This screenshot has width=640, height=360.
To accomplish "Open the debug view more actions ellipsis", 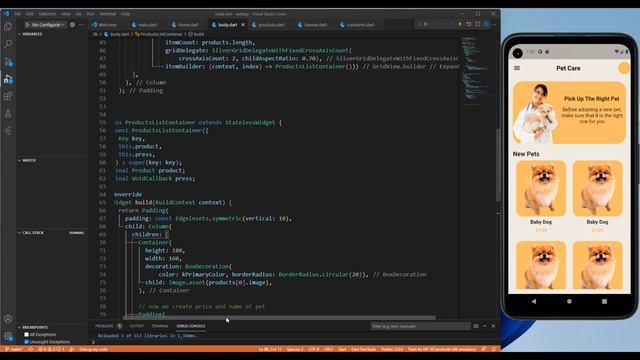I will tap(81, 25).
